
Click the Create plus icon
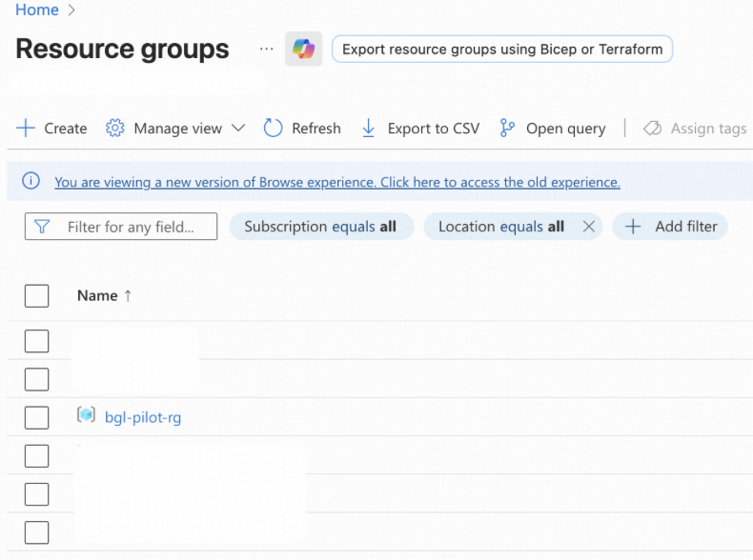click(x=26, y=129)
